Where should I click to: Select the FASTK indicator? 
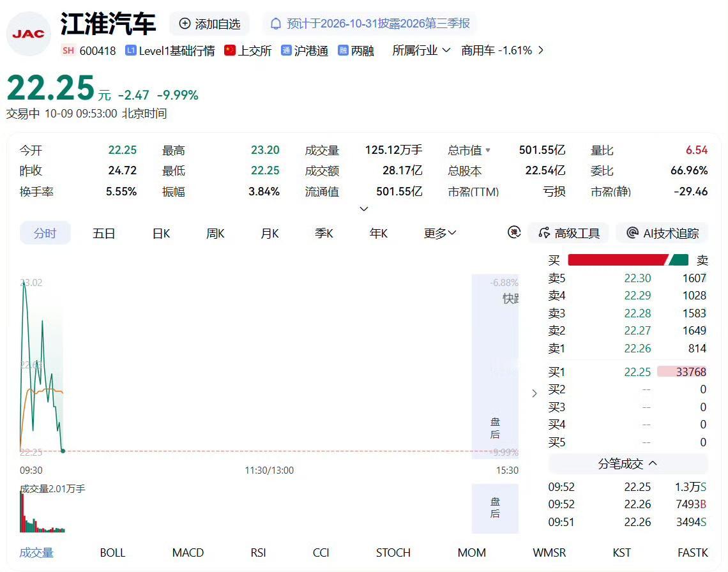pyautogui.click(x=693, y=552)
